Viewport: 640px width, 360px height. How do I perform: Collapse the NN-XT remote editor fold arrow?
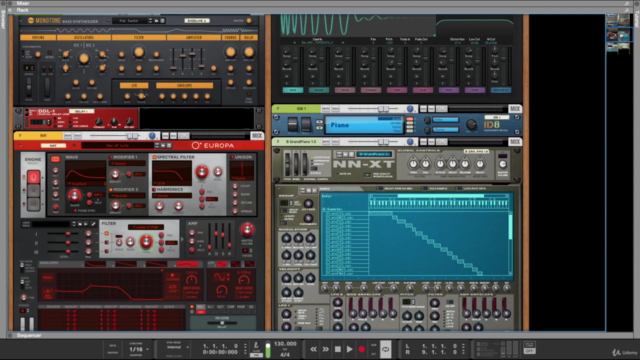click(279, 189)
